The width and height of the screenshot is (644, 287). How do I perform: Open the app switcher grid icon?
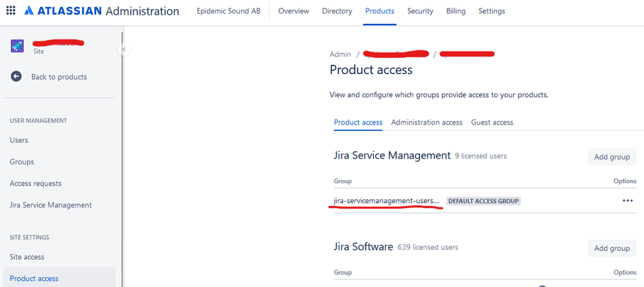11,11
